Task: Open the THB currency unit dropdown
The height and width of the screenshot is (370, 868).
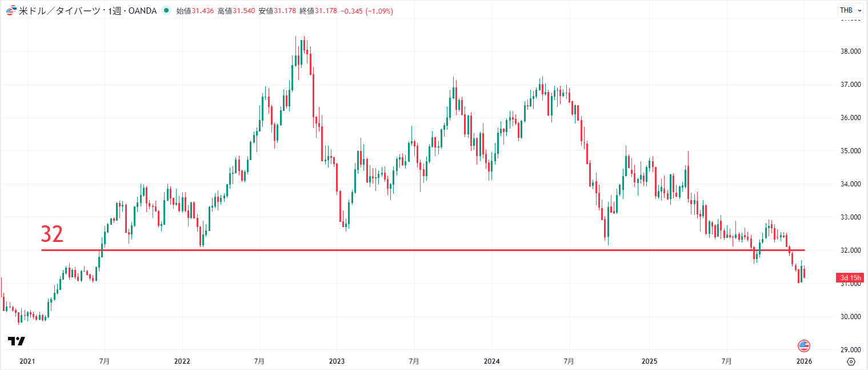Action: click(846, 10)
